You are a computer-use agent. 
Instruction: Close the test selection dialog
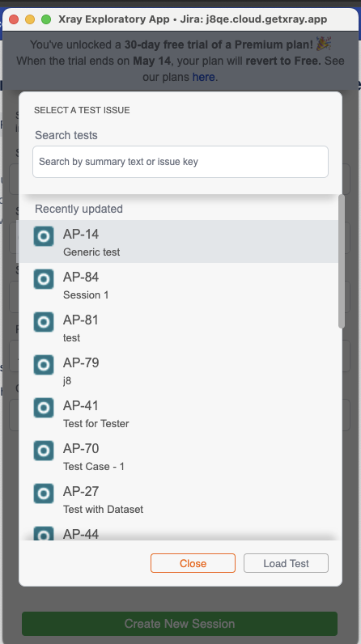click(193, 563)
